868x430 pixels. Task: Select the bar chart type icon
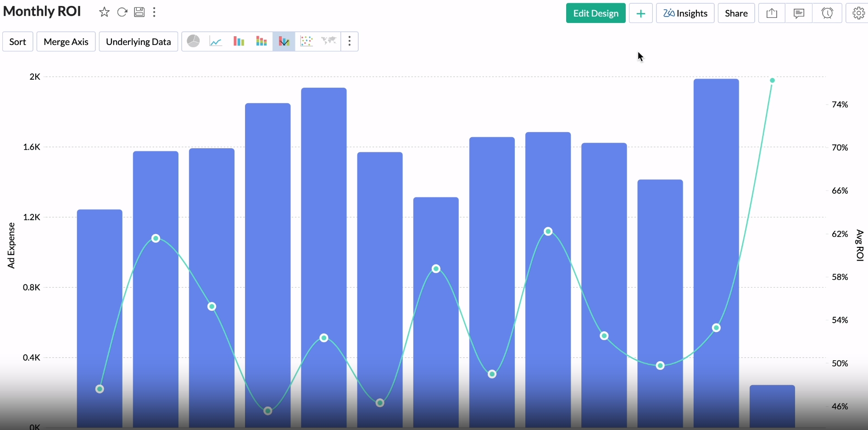(239, 41)
